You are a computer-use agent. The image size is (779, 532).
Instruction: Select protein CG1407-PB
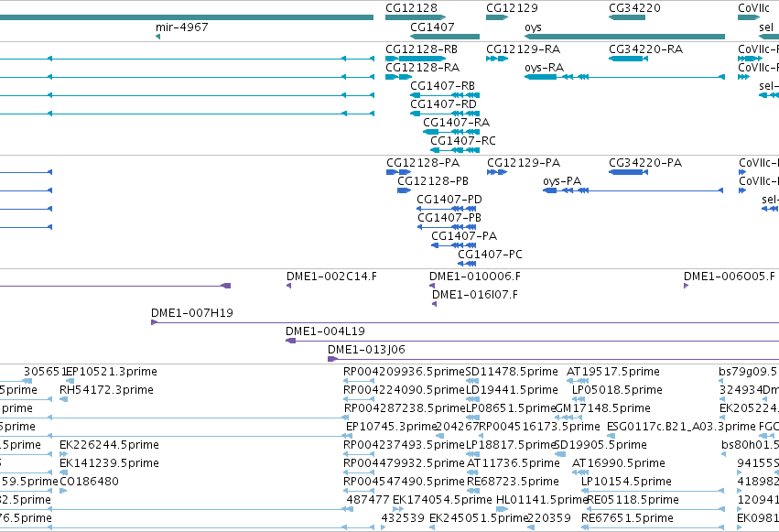tap(449, 218)
